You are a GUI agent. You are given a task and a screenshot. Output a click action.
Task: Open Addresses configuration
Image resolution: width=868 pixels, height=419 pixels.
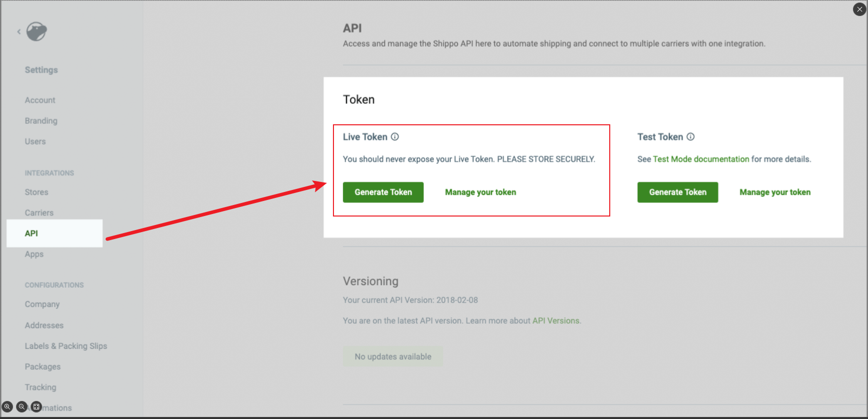pos(44,325)
